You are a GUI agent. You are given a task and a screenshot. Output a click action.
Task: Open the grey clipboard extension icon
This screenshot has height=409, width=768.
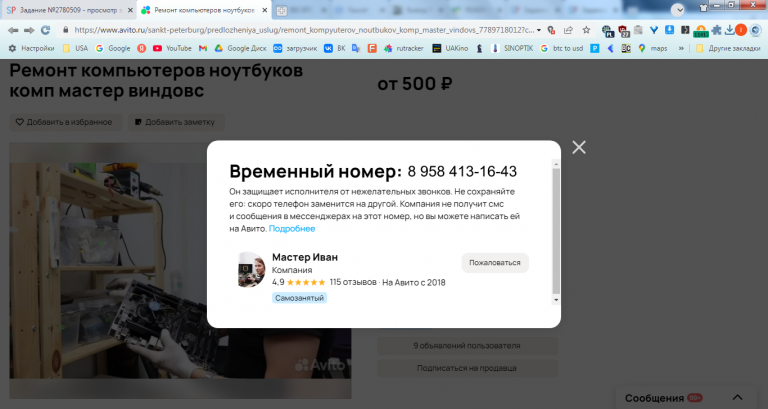coord(638,30)
